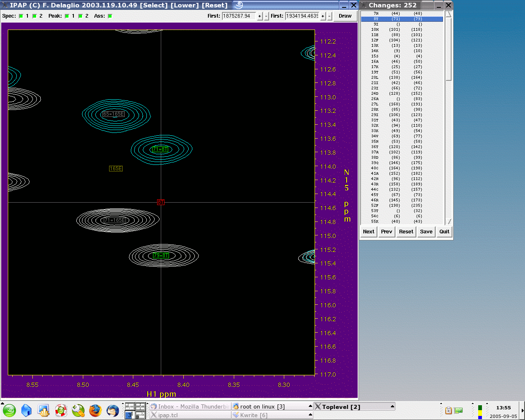This screenshot has height=420, width=525.
Task: Launch Thunderbird from the panel
Action: coord(112,411)
